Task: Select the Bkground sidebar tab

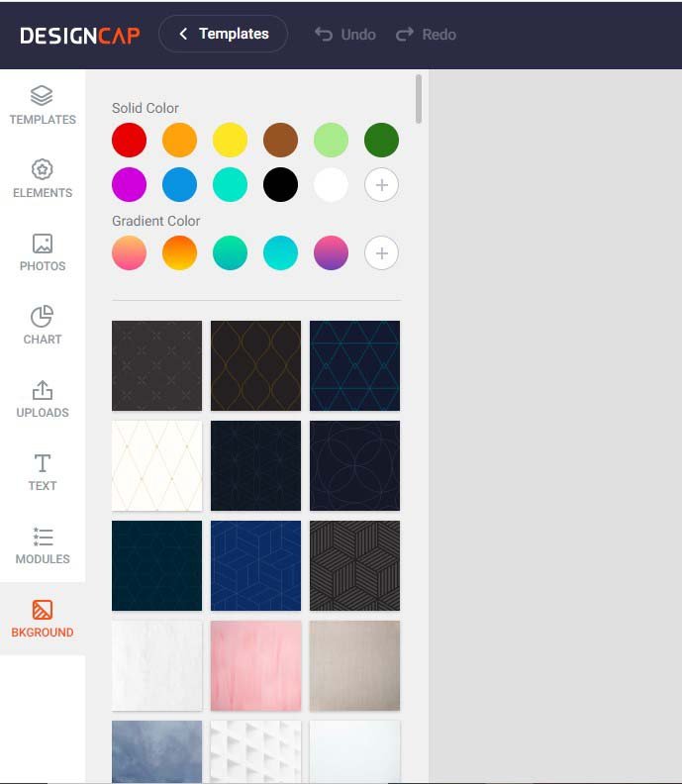Action: click(43, 619)
